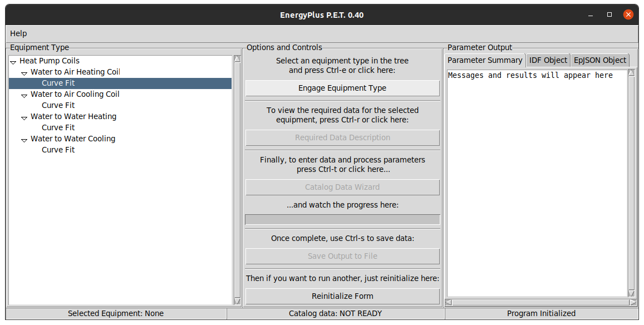
Task: Select Curve Fit under Water to Water Heating
Action: (58, 127)
